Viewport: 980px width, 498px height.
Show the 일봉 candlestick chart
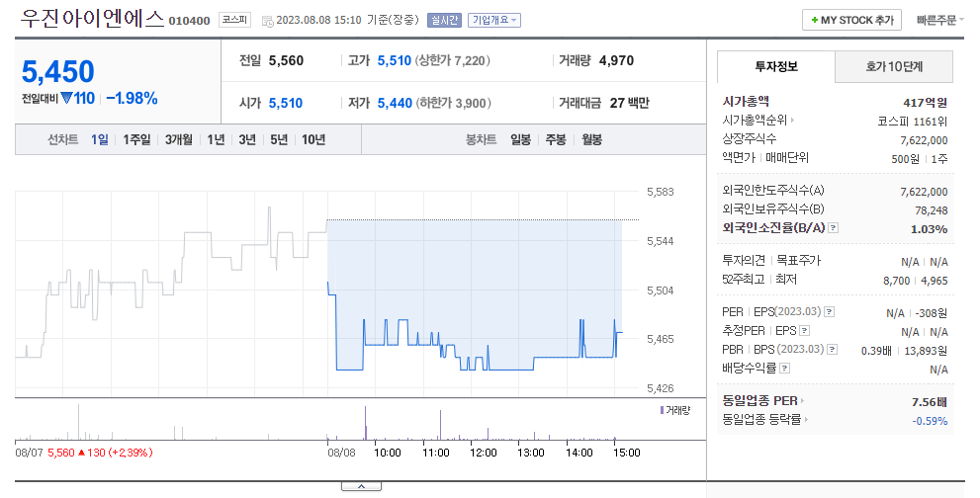click(x=520, y=139)
